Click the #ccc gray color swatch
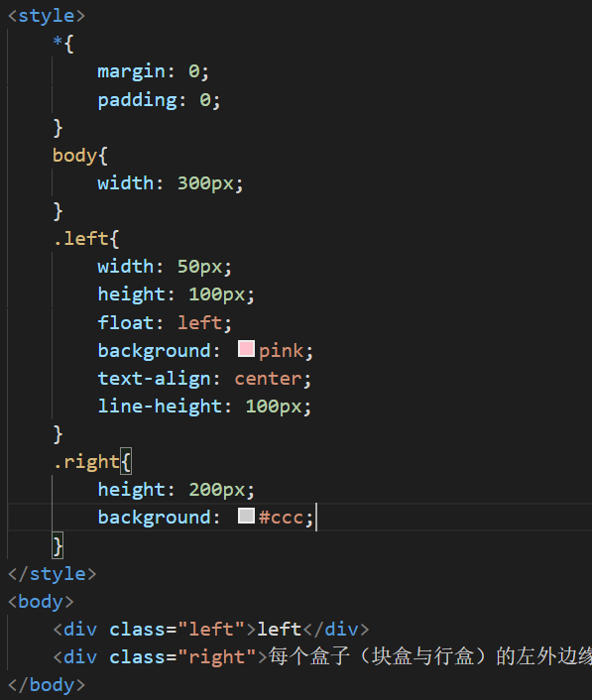This screenshot has width=592, height=700. 246,516
